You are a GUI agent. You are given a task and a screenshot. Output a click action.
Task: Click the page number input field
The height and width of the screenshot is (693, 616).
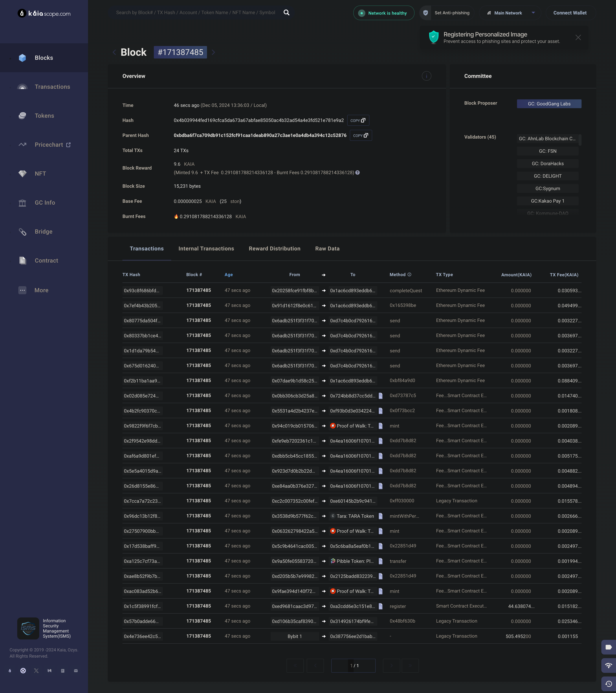pos(353,665)
